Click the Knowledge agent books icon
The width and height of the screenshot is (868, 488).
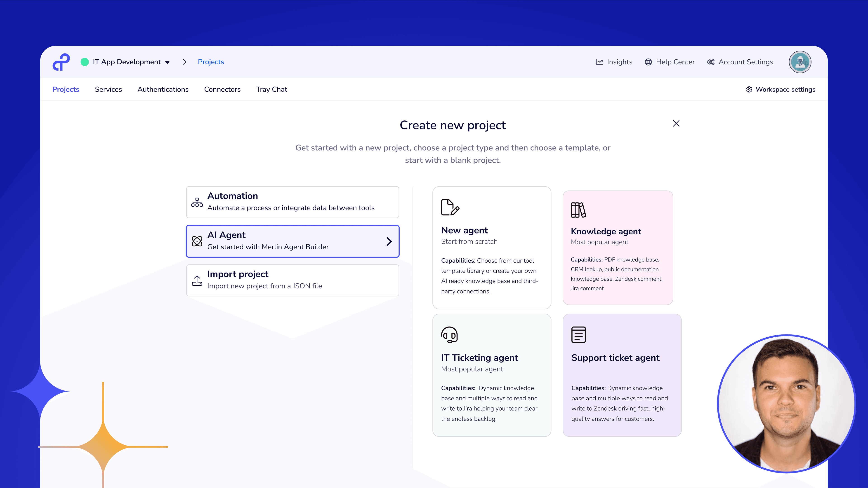click(x=578, y=210)
